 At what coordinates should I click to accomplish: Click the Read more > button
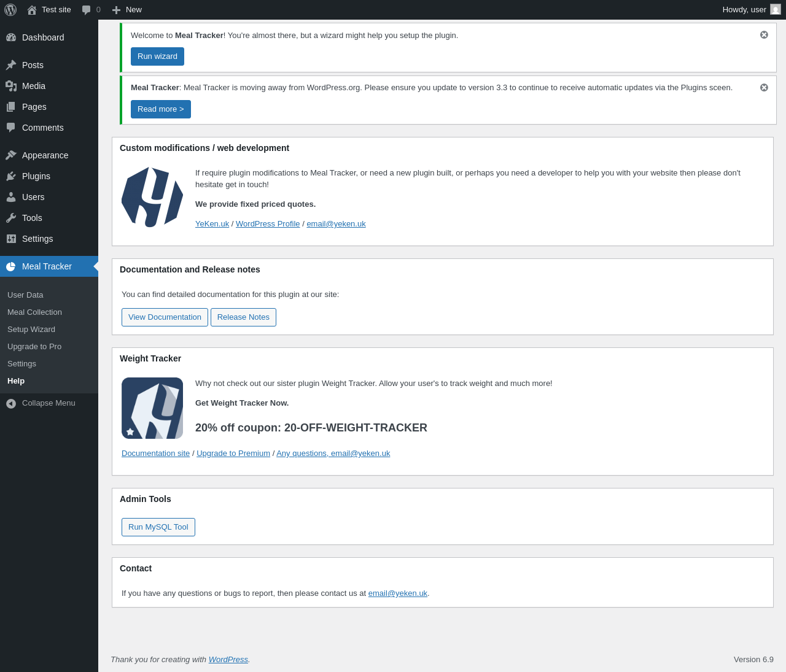click(161, 109)
